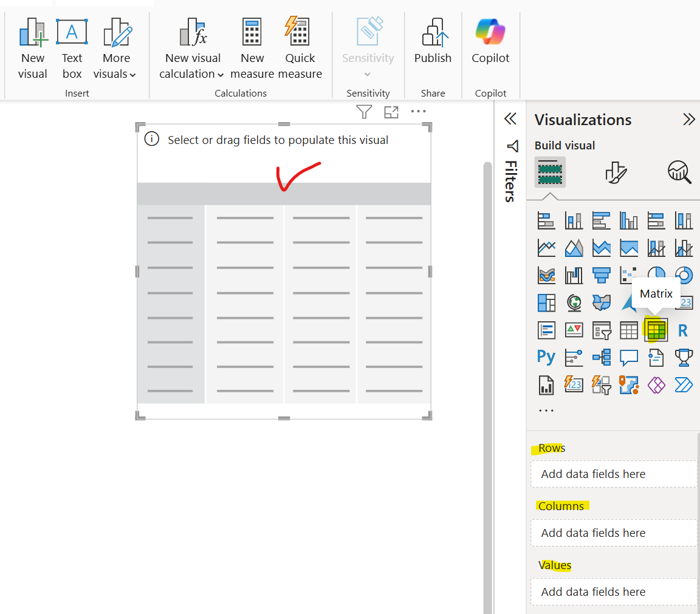Switch to the Format visual pane
Image resolution: width=700 pixels, height=614 pixels.
coord(614,172)
